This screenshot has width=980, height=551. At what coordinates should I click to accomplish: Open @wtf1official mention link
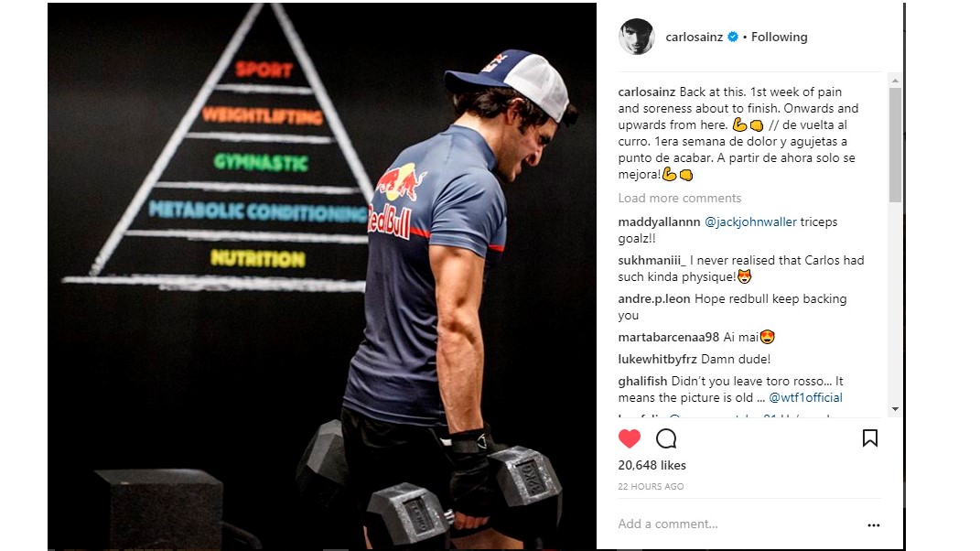point(805,398)
